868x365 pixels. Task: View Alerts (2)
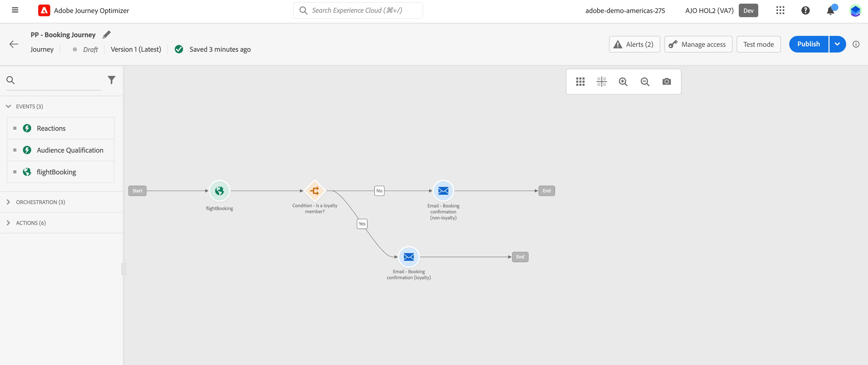click(x=634, y=44)
